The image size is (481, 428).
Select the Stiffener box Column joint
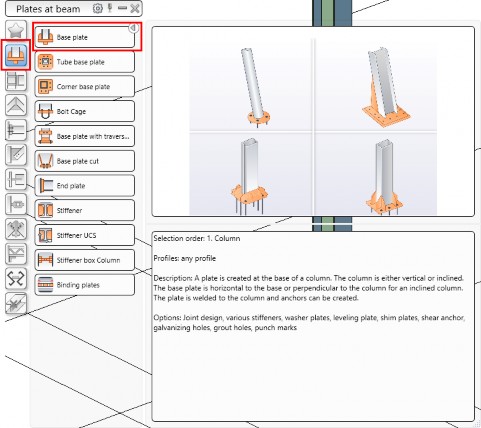tap(85, 260)
